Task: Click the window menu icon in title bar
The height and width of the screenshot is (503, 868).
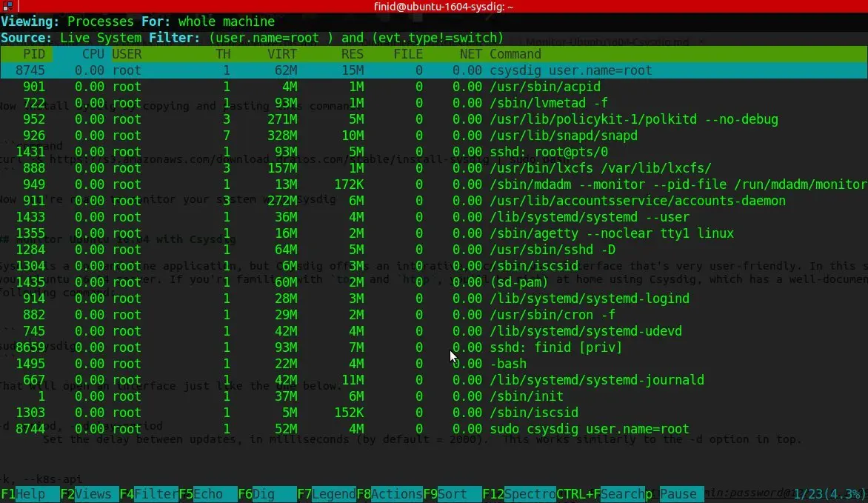Action: pos(7,6)
